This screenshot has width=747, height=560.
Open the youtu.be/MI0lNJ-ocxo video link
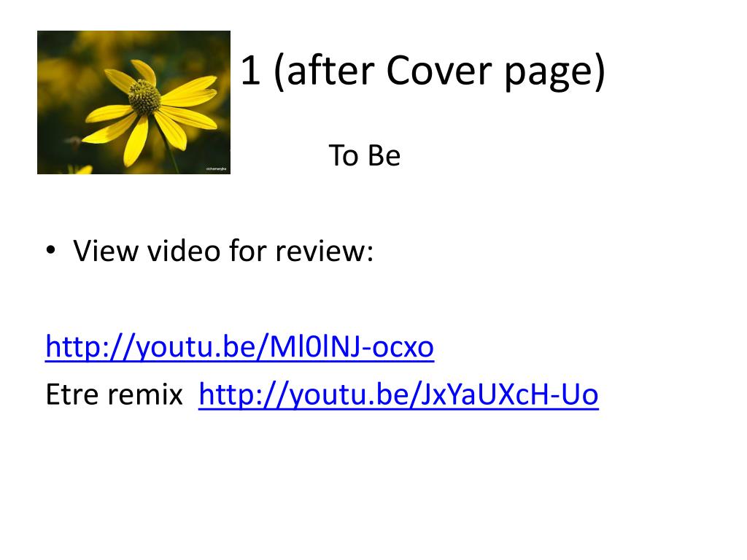[x=239, y=346]
